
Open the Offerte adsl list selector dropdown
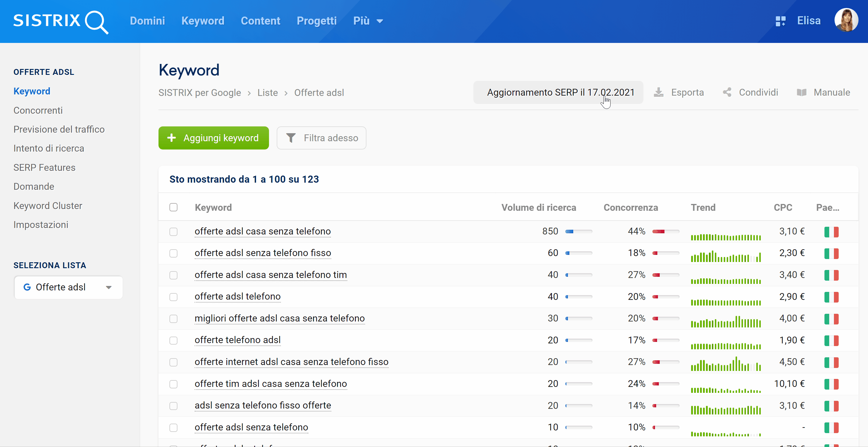click(68, 287)
